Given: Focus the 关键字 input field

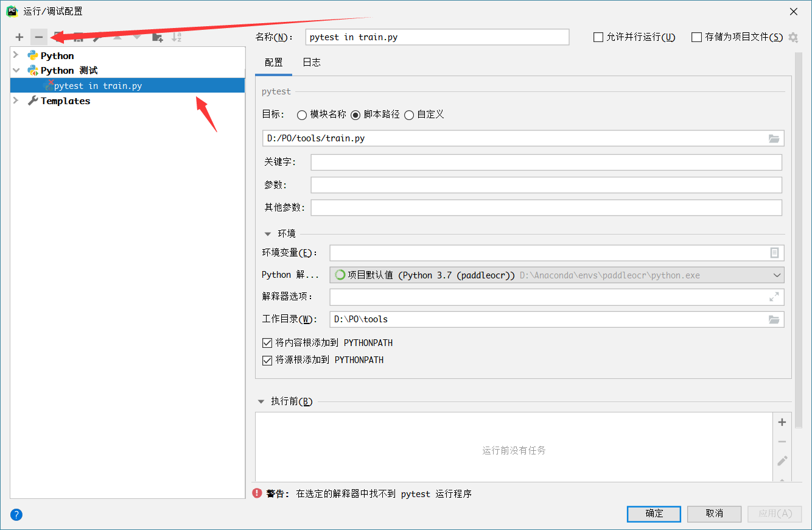Looking at the screenshot, I should pos(546,162).
